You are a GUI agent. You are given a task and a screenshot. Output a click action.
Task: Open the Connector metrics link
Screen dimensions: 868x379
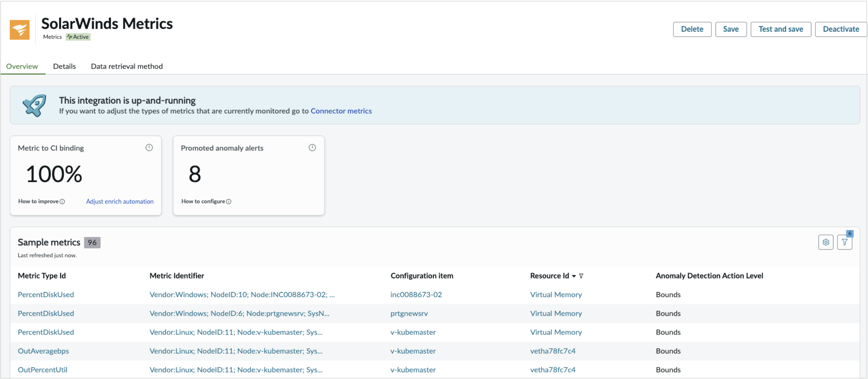(x=341, y=111)
